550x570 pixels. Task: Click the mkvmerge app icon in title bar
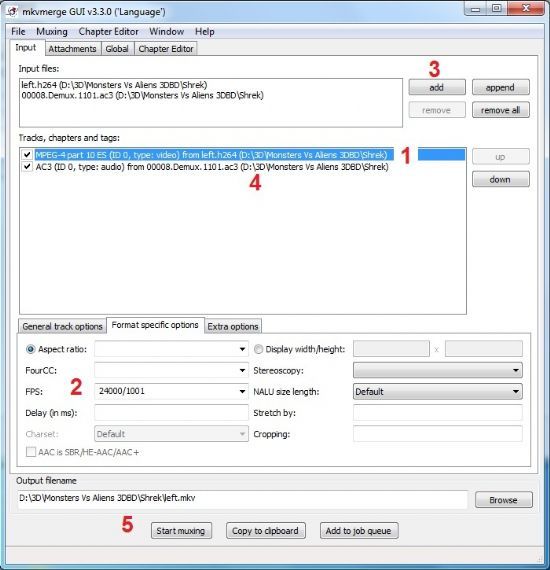(12, 12)
